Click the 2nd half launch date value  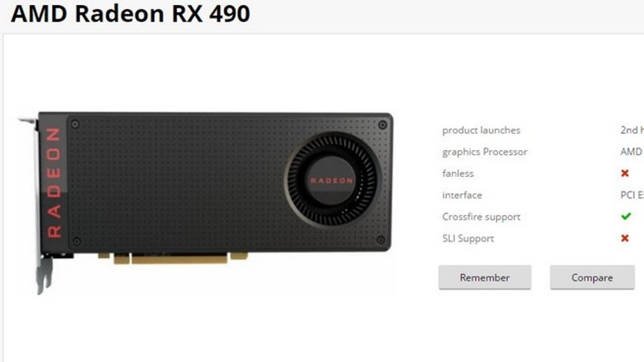coord(632,130)
